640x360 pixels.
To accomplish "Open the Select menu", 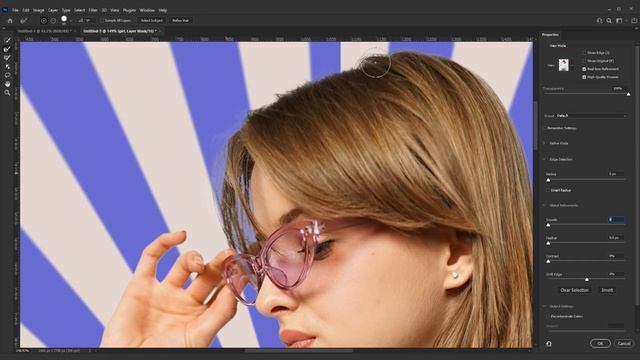I will tap(79, 10).
